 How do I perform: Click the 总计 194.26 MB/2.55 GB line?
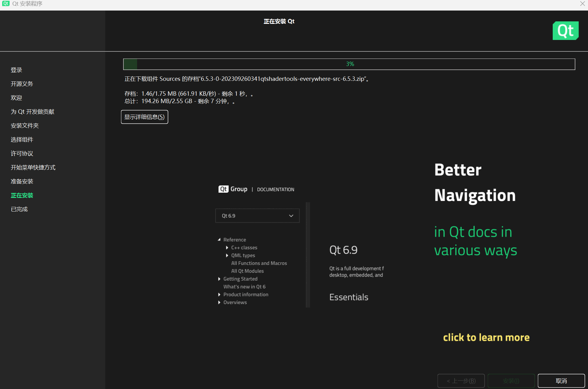coord(180,101)
